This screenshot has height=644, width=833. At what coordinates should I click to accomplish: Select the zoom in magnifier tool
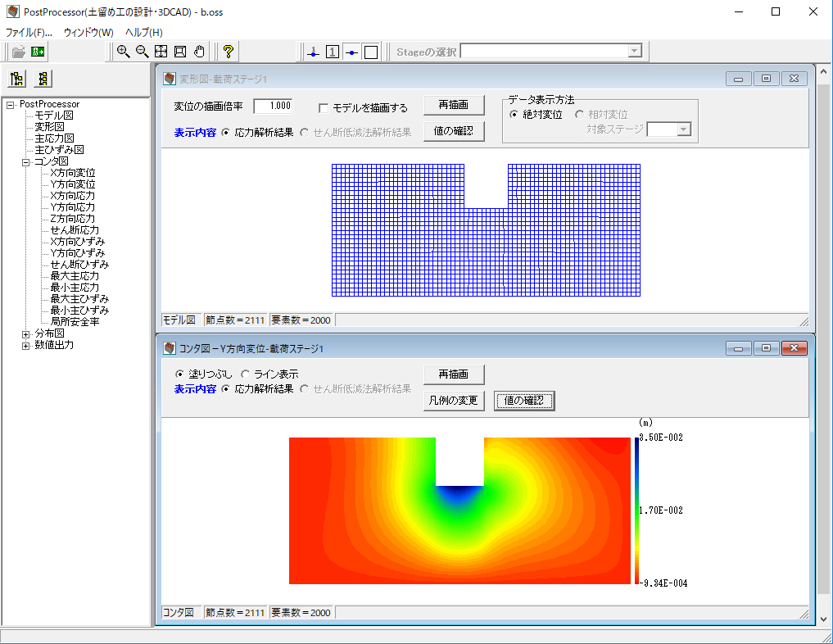(123, 52)
